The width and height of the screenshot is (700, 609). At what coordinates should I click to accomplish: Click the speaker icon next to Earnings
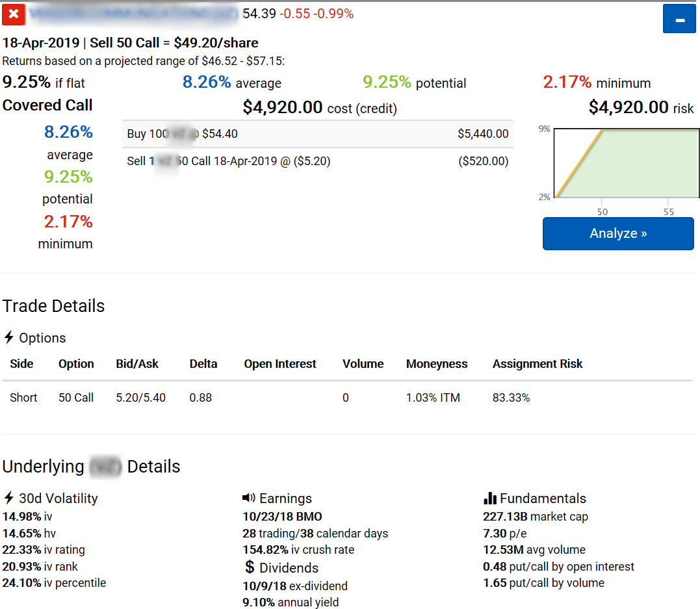pyautogui.click(x=249, y=498)
